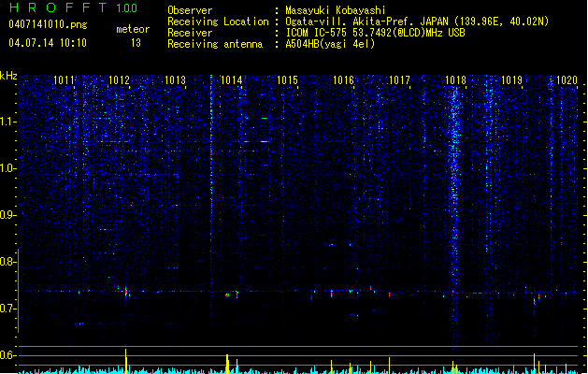Click the 1.1 kHz axis label
Screen dimensions: 588x374
point(7,122)
